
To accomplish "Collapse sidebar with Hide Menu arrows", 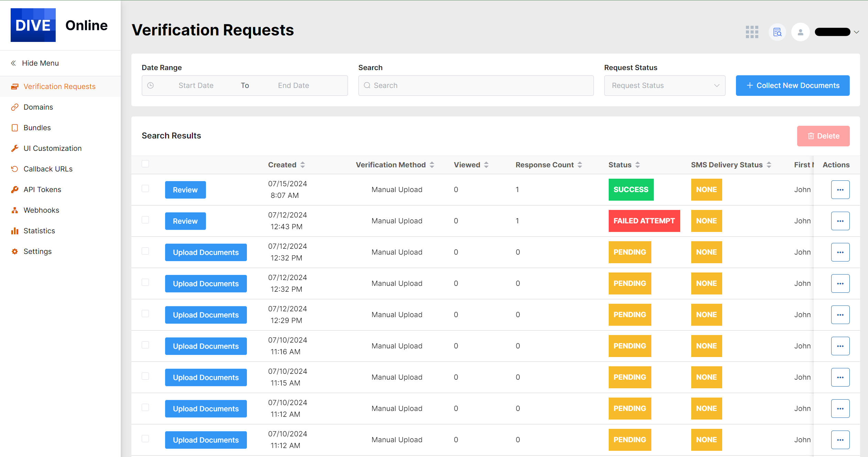I will point(13,63).
